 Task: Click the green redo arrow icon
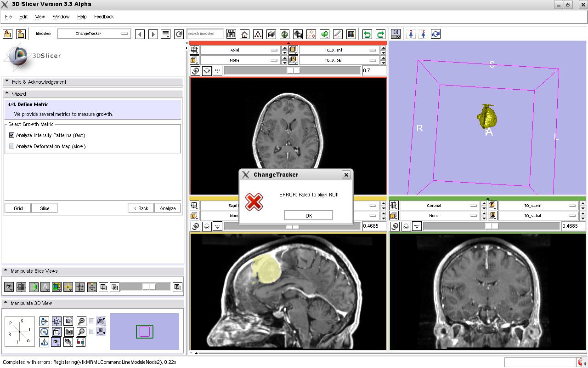[x=380, y=34]
